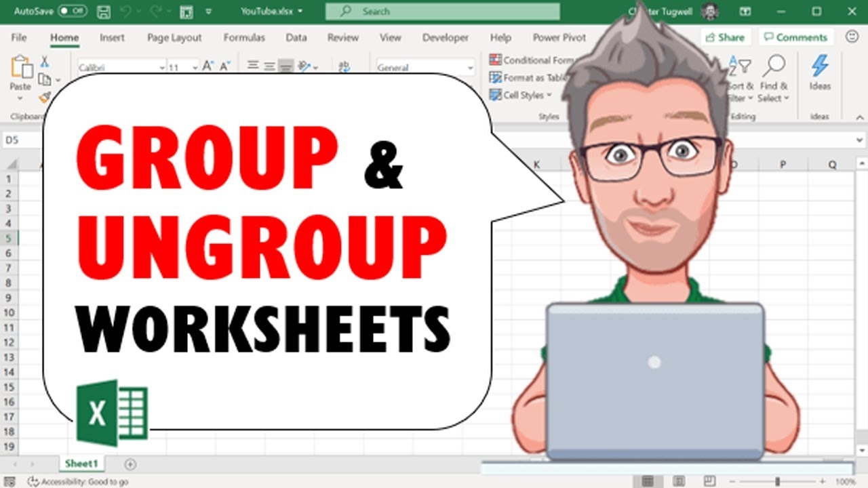Switch to Normal view icon
The width and height of the screenshot is (868, 488).
point(648,481)
